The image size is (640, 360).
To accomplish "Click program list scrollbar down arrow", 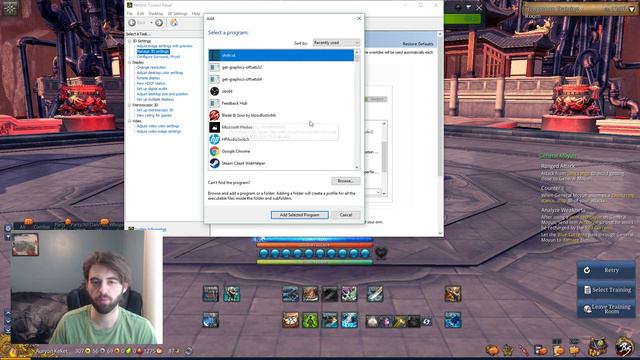I will 357,167.
